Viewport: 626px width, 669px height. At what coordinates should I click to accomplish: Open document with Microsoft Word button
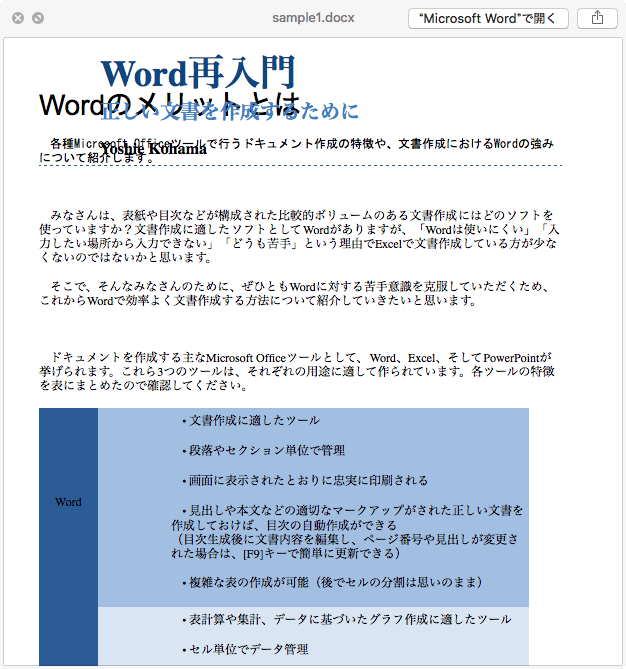coord(488,18)
